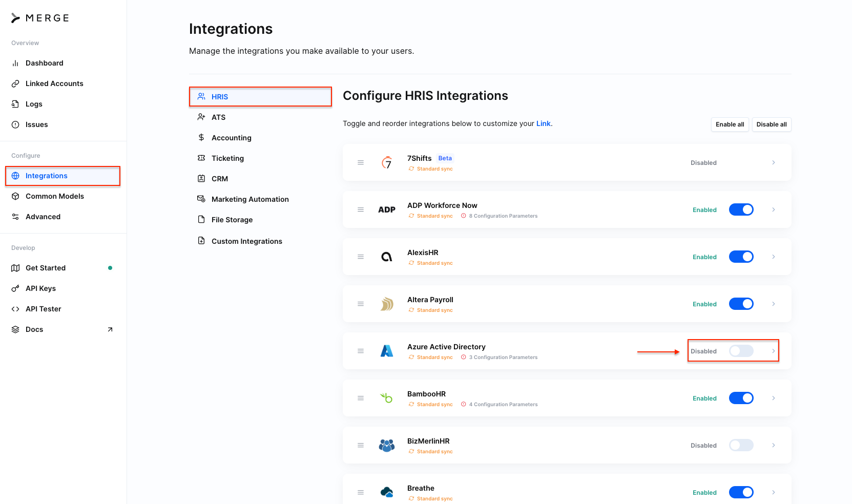Screen dimensions: 852x504
Task: Click the Altera Payroll logo icon
Action: [x=387, y=304]
